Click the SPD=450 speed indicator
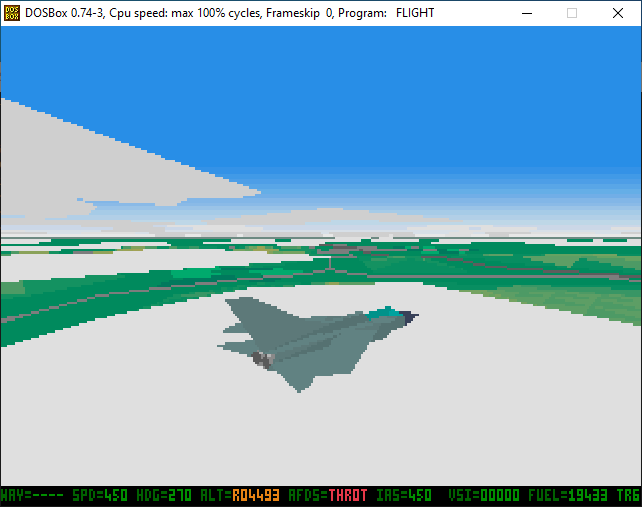This screenshot has height=507, width=642. (102, 495)
